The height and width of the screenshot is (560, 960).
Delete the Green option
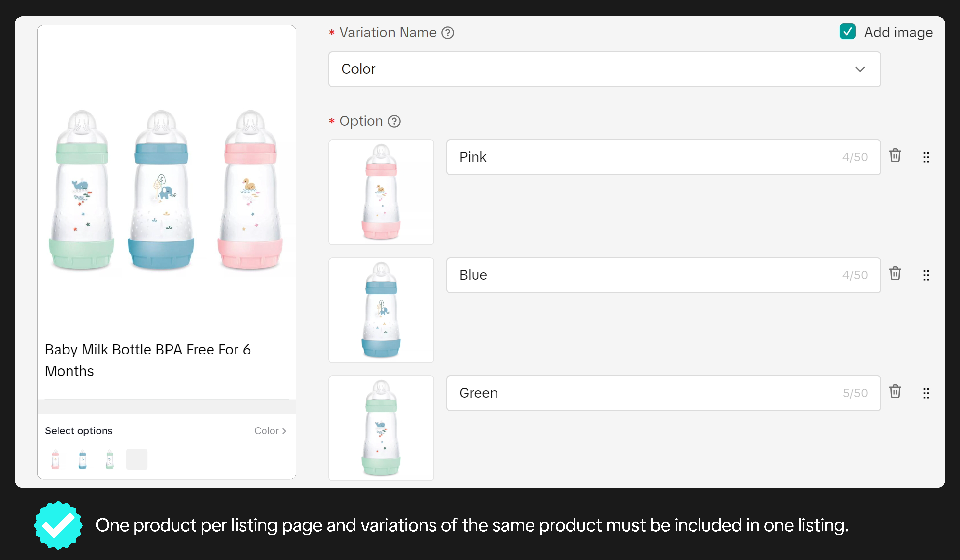(x=895, y=392)
